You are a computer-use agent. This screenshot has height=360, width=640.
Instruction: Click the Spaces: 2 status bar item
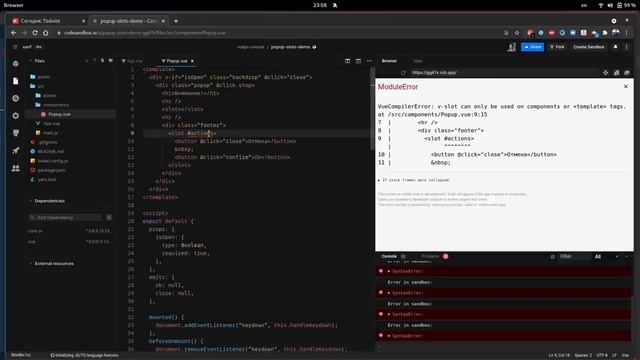coord(583,356)
